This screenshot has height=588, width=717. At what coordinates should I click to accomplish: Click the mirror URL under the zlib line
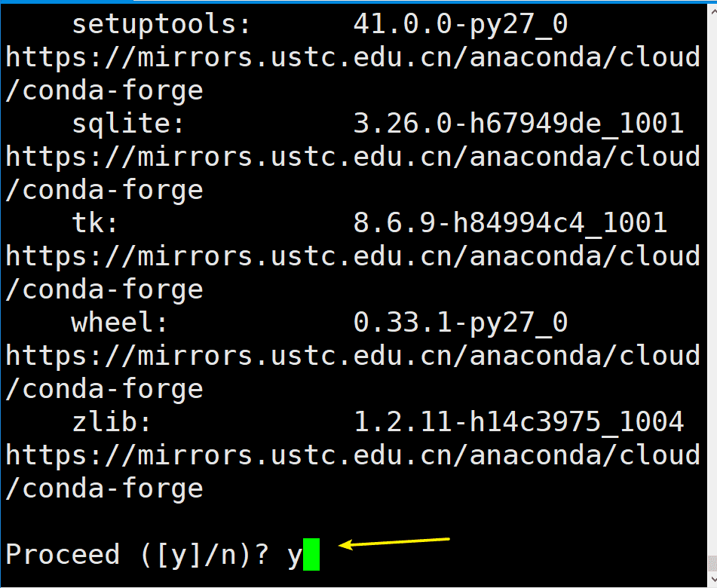(353, 456)
